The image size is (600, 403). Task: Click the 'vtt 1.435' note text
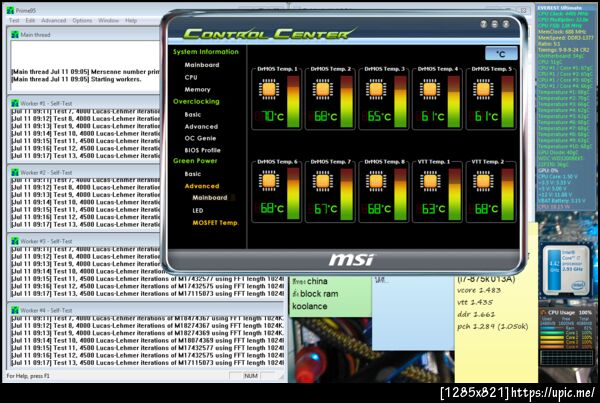(475, 302)
